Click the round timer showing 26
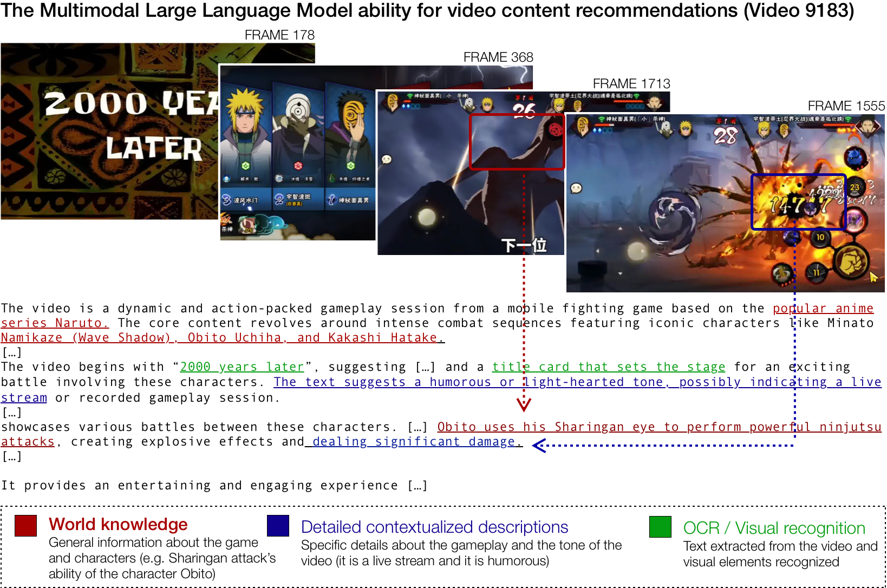 tap(524, 110)
